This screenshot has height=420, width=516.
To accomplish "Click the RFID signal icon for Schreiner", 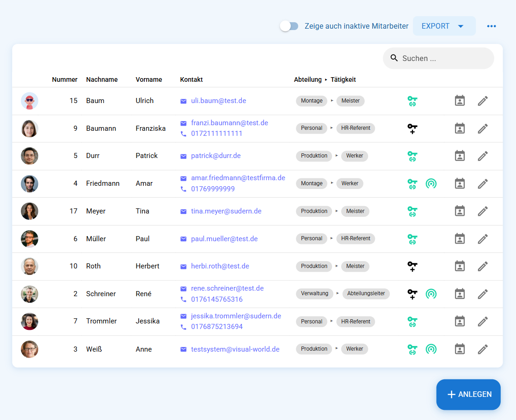I will click(431, 294).
